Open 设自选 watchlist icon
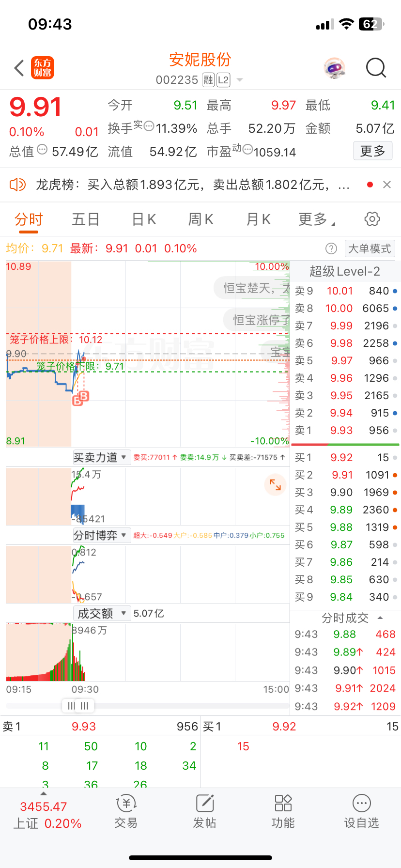This screenshot has width=401, height=868. pyautogui.click(x=362, y=811)
